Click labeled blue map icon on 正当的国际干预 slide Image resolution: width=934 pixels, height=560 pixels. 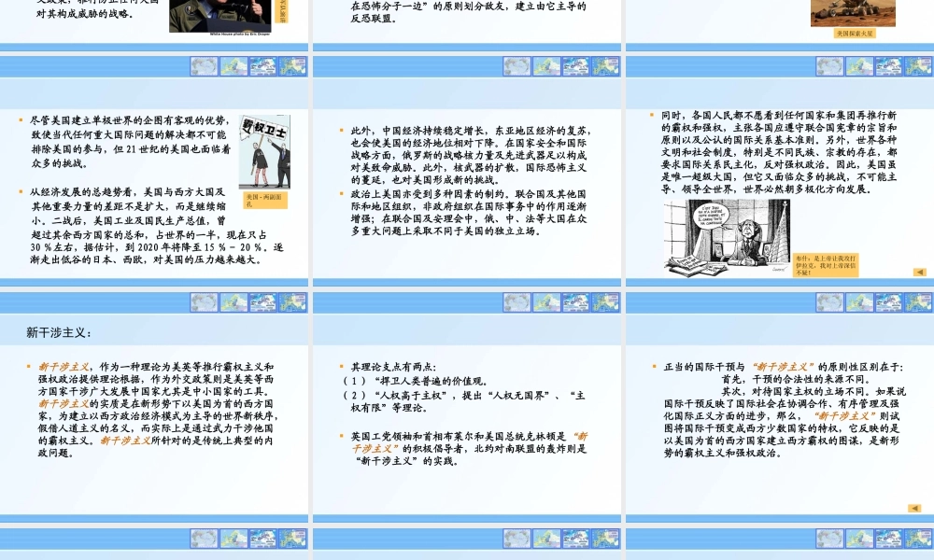888,302
